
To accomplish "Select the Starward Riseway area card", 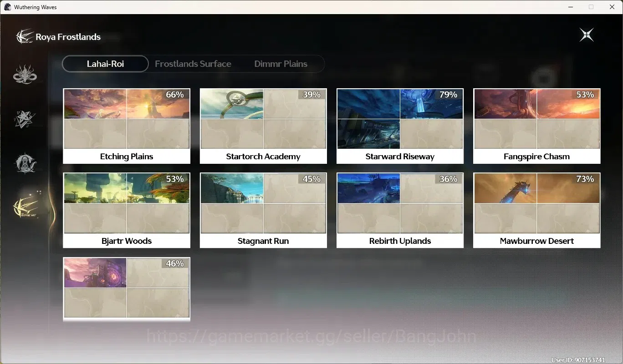I will pyautogui.click(x=400, y=126).
